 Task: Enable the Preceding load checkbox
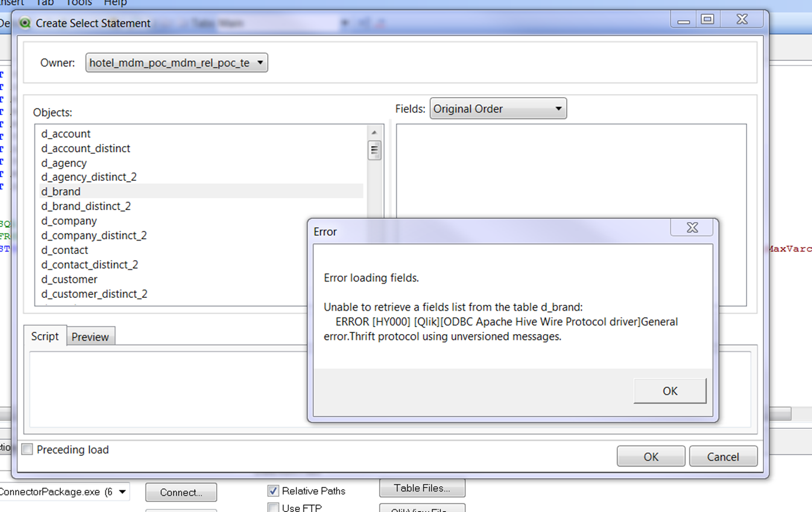(x=27, y=449)
